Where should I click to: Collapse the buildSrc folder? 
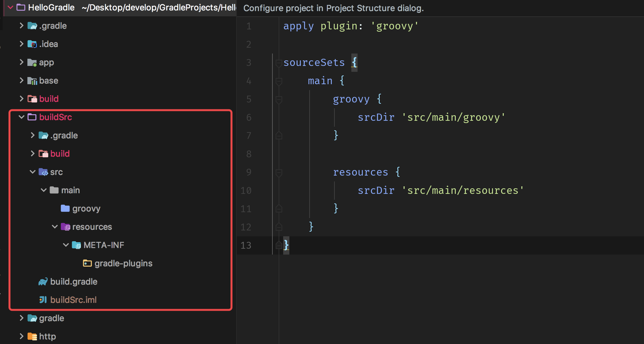pyautogui.click(x=22, y=117)
